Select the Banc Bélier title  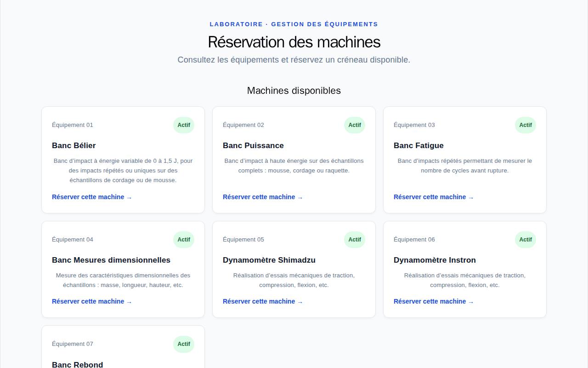[x=74, y=145]
